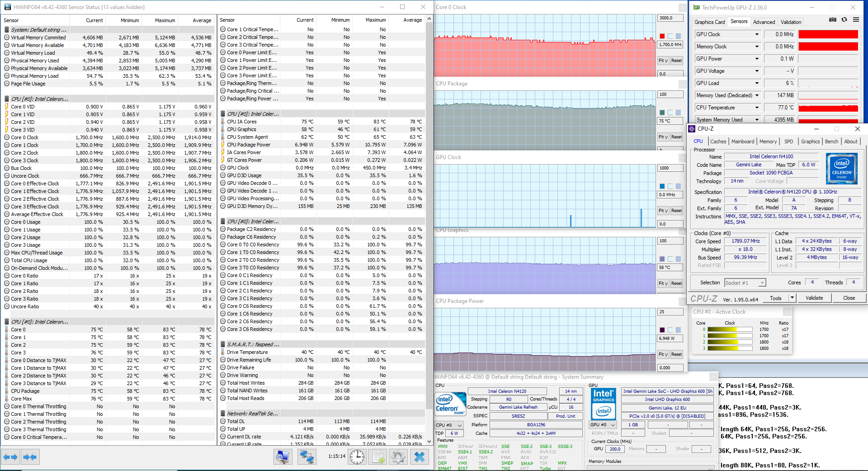Screen dimensions: 868x471
Task: Click the light-cyan toggle box in the CPU Package graph
Action: click(670, 113)
